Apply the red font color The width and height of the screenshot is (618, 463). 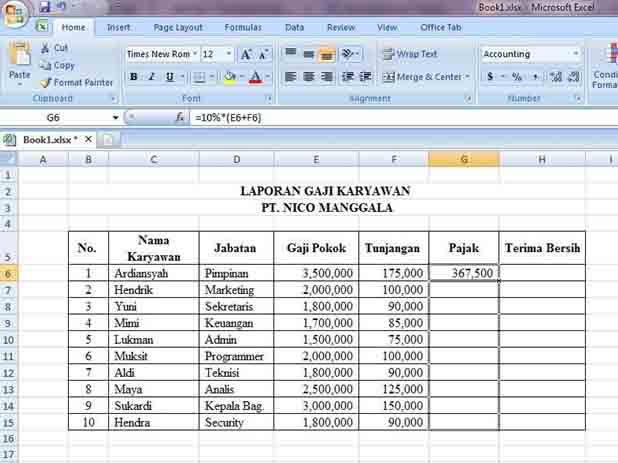(x=255, y=77)
